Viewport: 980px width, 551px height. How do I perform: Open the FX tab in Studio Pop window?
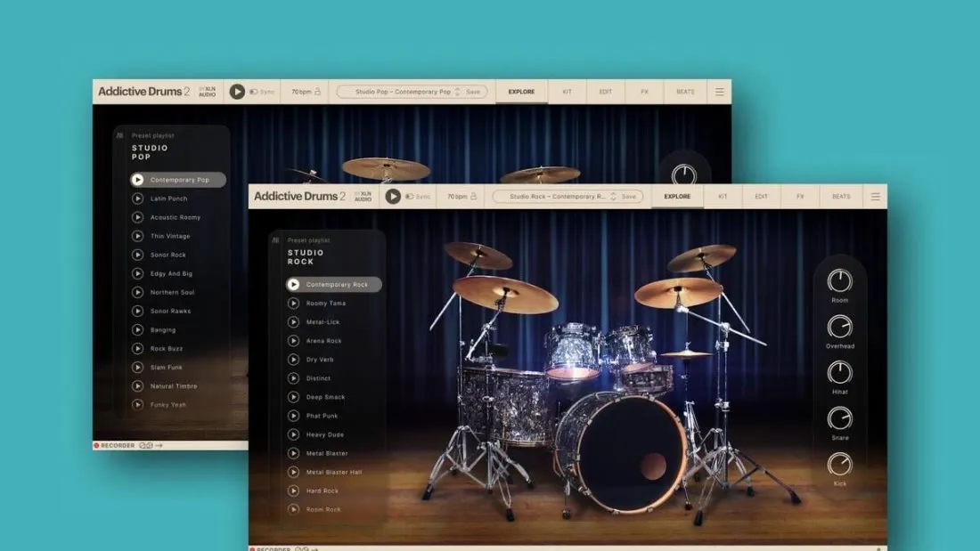tap(644, 92)
